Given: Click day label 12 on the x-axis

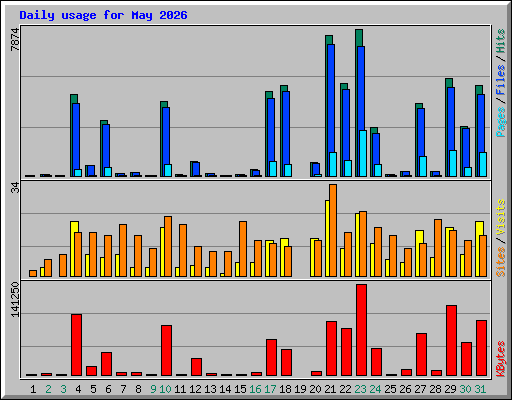Looking at the screenshot, I should 195,389.
